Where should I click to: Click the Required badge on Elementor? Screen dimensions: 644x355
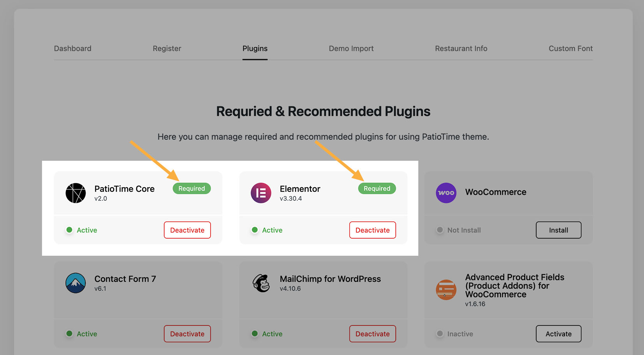377,188
